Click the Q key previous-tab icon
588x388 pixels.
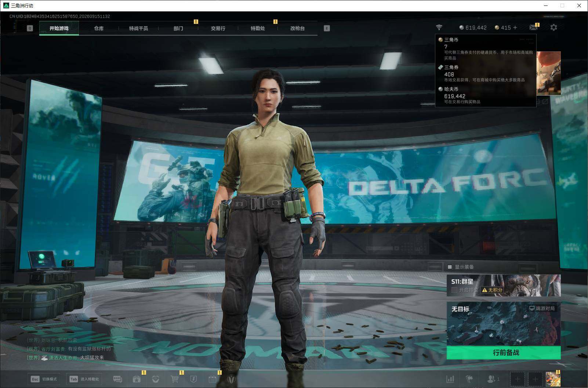coord(30,28)
